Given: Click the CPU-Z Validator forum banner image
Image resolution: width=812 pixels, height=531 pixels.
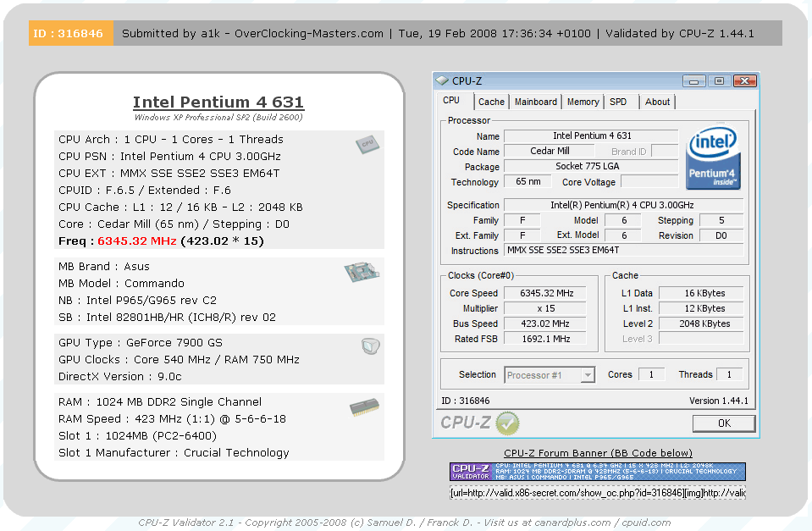Looking at the screenshot, I should pos(598,472).
